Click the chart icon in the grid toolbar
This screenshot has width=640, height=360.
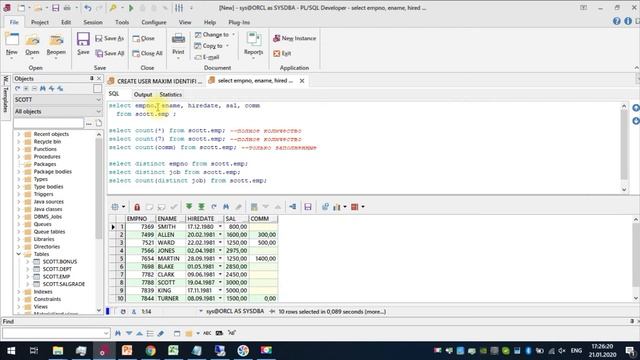tap(337, 207)
